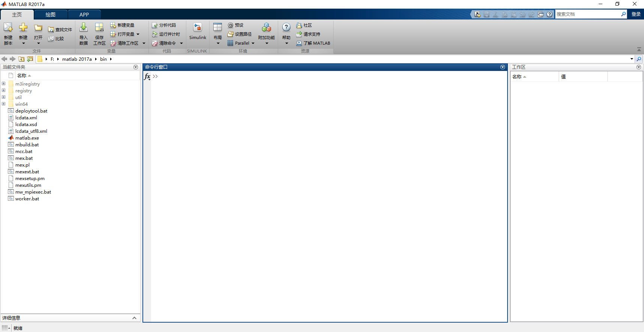Switch to the Plots (绘图) tab
The image size is (644, 332).
click(x=51, y=15)
